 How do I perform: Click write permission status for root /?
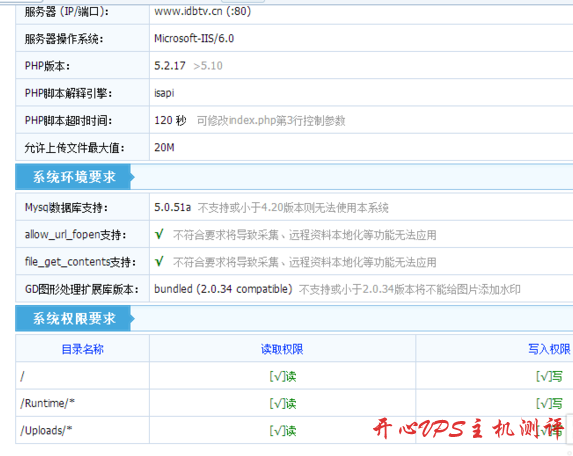point(549,376)
